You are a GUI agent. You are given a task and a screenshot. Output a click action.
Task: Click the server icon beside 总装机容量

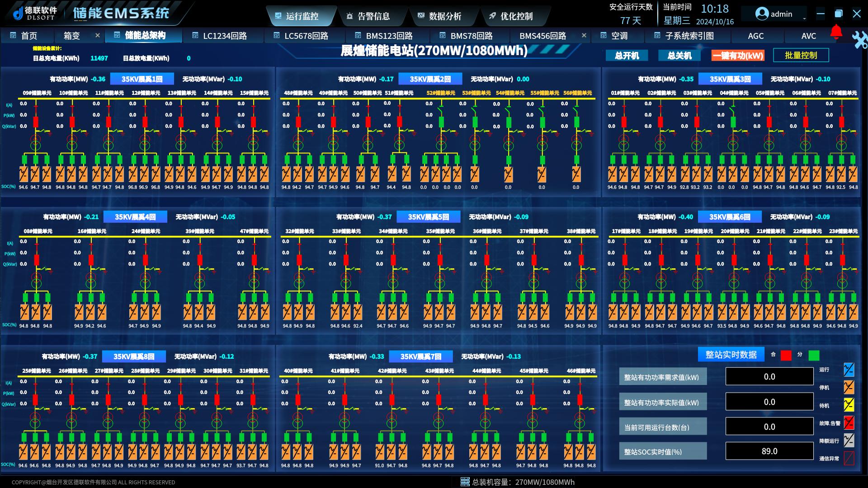pos(465,482)
